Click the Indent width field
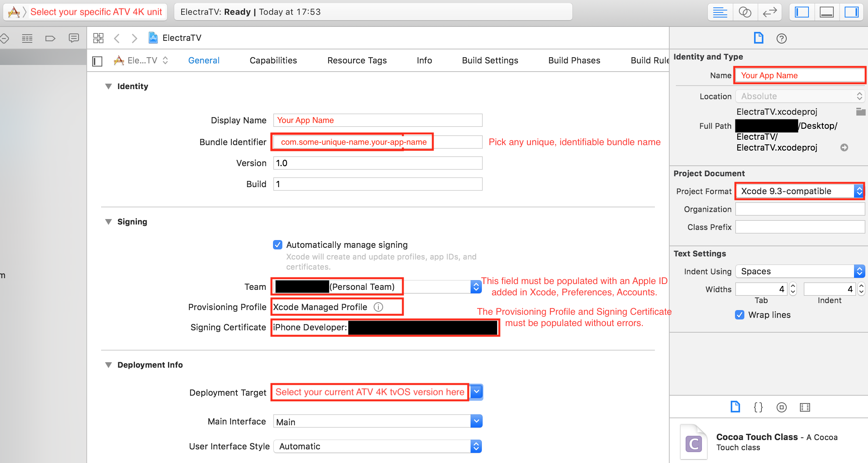 (x=829, y=289)
